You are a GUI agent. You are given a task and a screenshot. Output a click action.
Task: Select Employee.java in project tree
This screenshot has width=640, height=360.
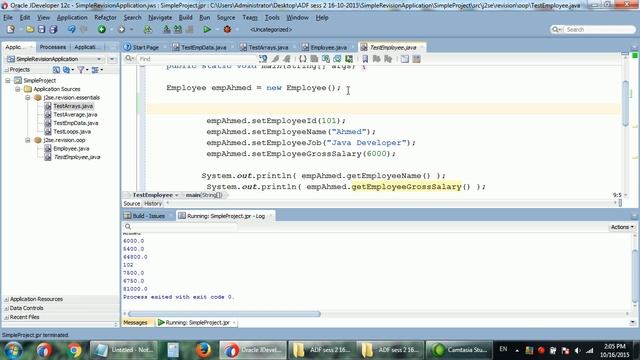(71, 149)
